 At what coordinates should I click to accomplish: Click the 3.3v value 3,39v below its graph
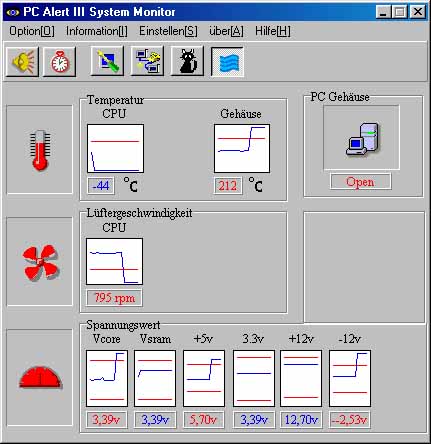[254, 420]
